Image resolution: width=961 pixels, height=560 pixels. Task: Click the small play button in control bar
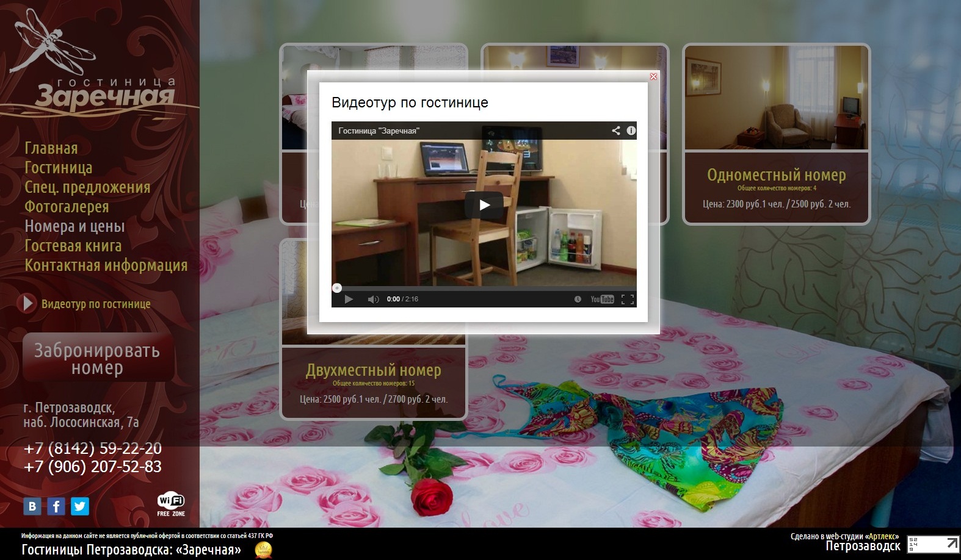coord(349,299)
